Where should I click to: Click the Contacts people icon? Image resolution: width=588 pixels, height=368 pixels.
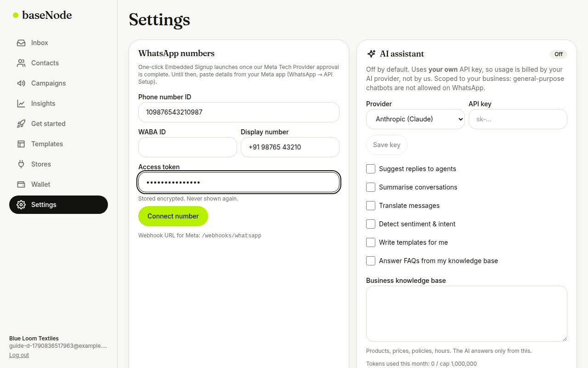pos(21,63)
